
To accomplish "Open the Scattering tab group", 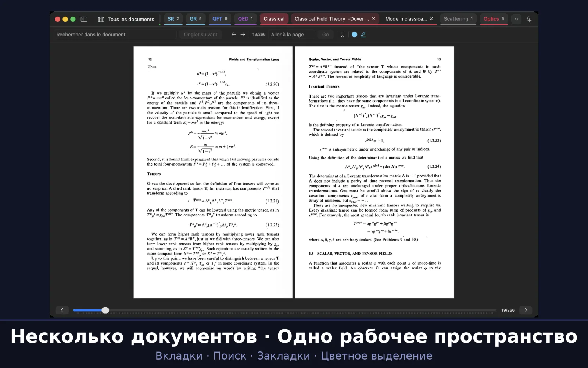I will (x=458, y=19).
